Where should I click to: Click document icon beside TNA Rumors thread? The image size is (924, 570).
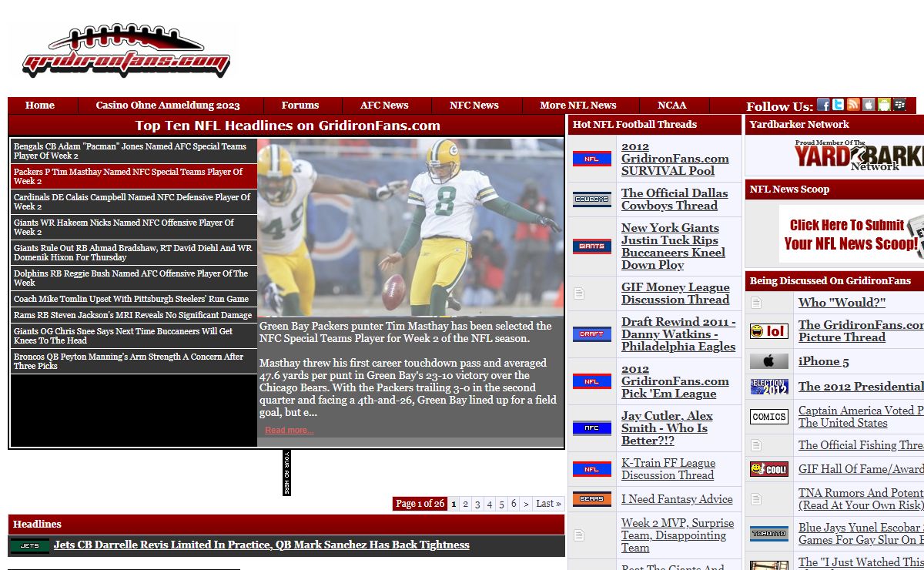coord(756,499)
